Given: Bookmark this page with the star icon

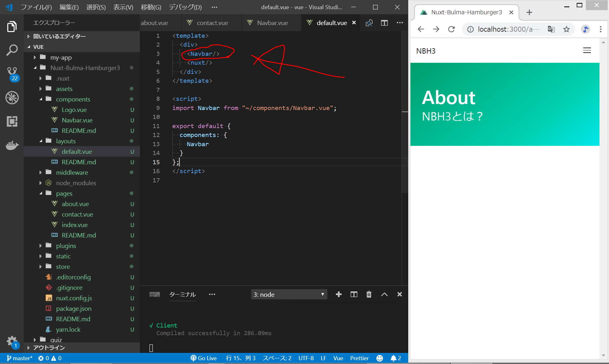Looking at the screenshot, I should (566, 29).
